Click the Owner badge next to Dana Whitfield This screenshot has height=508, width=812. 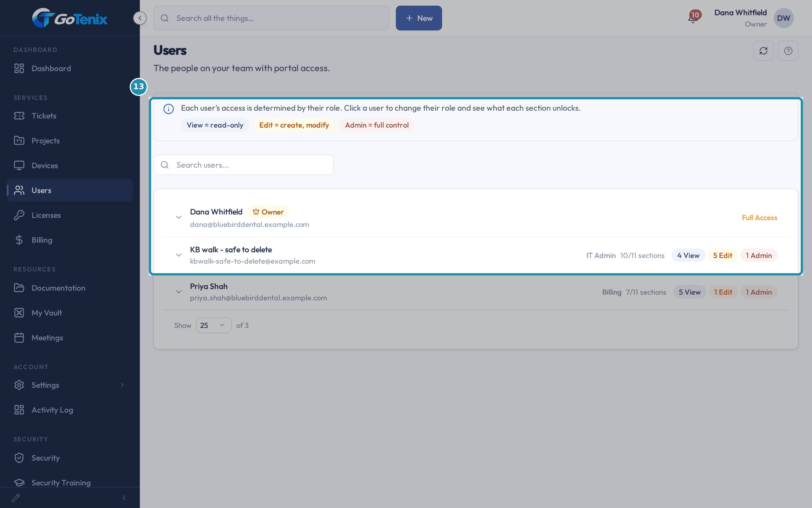pos(268,212)
